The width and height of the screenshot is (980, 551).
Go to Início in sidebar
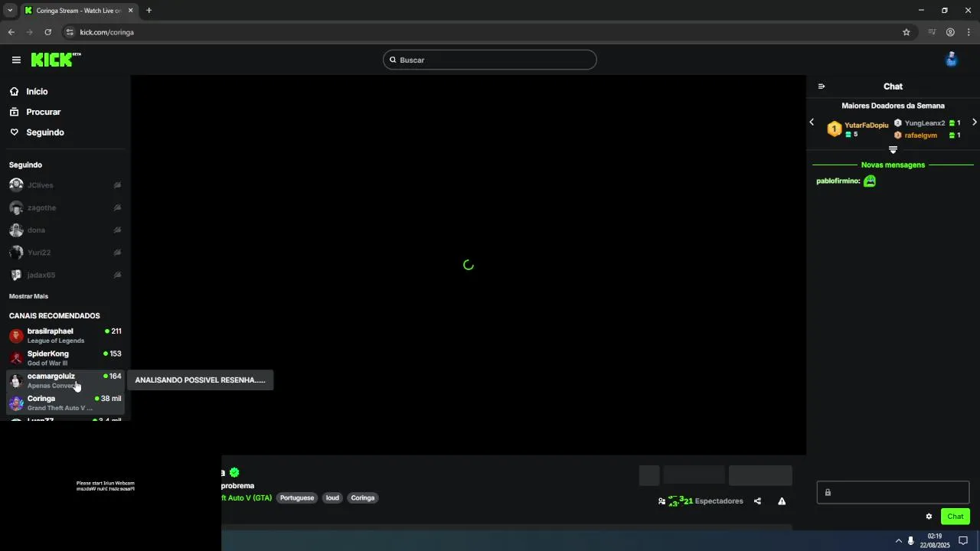click(37, 92)
